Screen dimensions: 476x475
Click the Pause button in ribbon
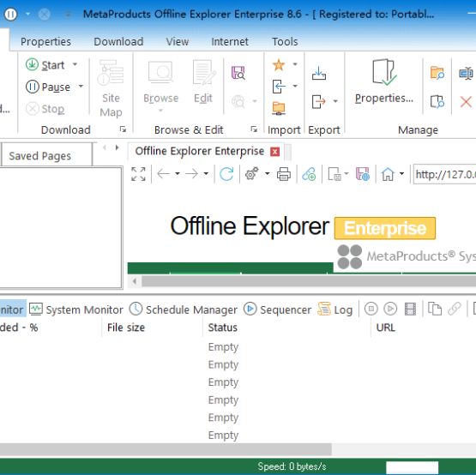48,87
